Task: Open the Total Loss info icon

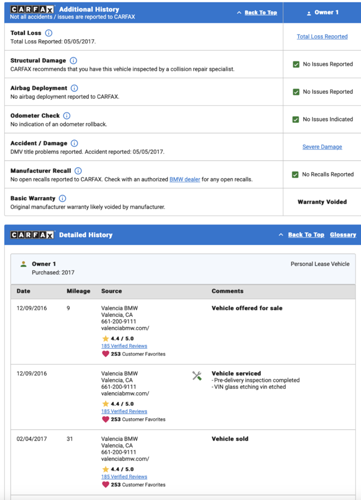Action: (x=49, y=33)
